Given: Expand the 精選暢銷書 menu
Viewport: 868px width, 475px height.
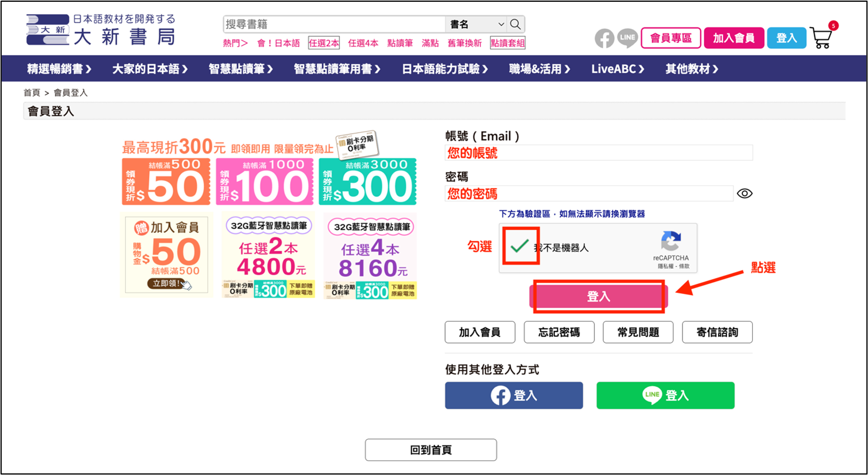Looking at the screenshot, I should [59, 69].
